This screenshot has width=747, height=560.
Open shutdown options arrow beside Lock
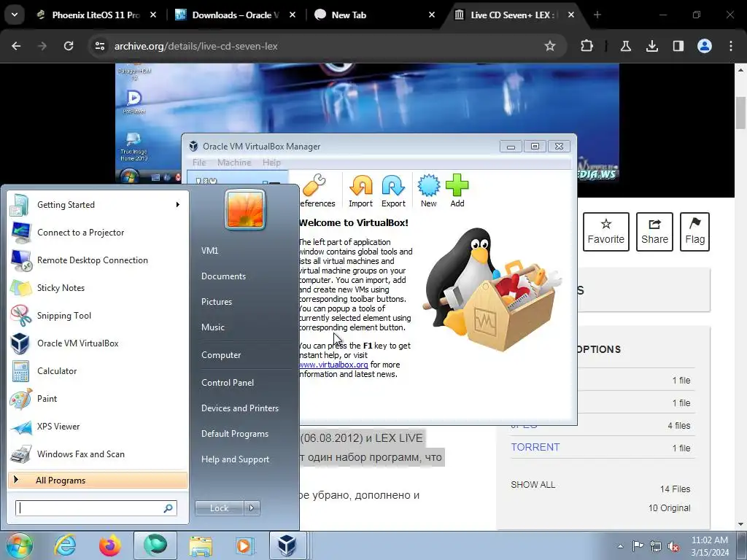(252, 508)
